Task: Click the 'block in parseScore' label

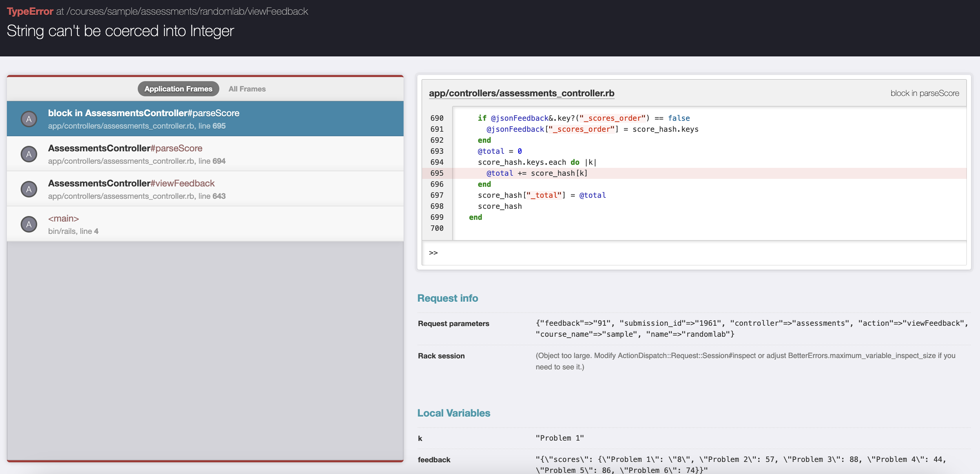Action: click(x=925, y=93)
